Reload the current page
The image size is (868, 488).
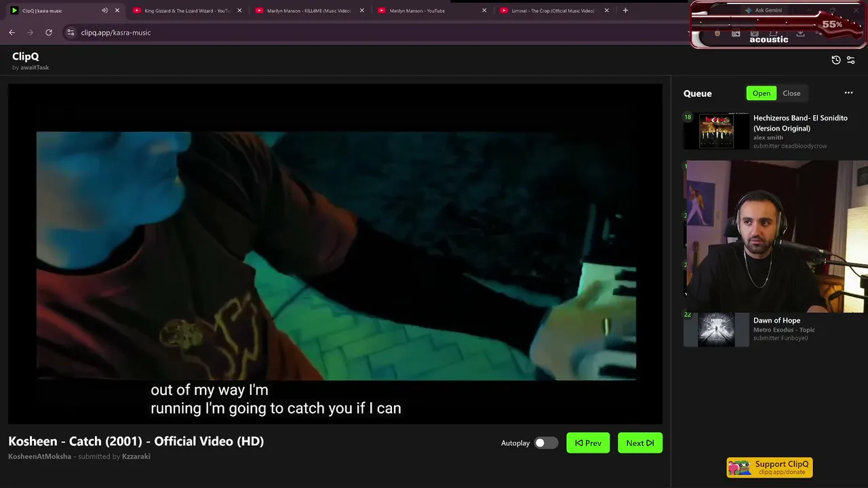[49, 33]
